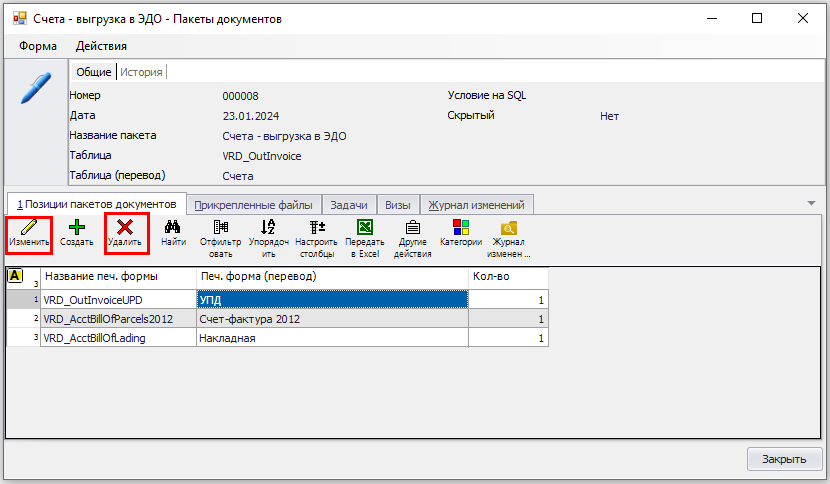Open Настроить столбцы column settings

316,228
